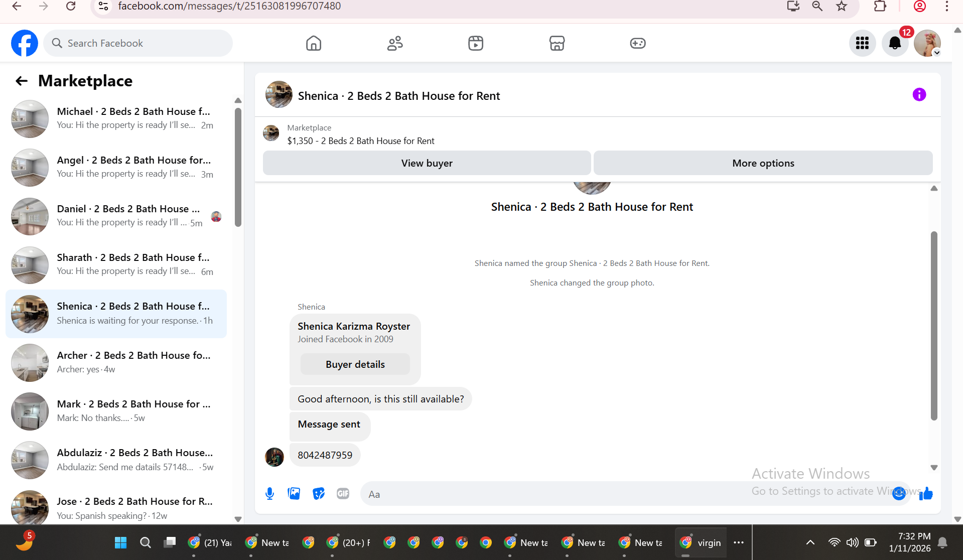Image resolution: width=963 pixels, height=560 pixels.
Task: Open the taskbar overflow three-dots
Action: point(739,542)
